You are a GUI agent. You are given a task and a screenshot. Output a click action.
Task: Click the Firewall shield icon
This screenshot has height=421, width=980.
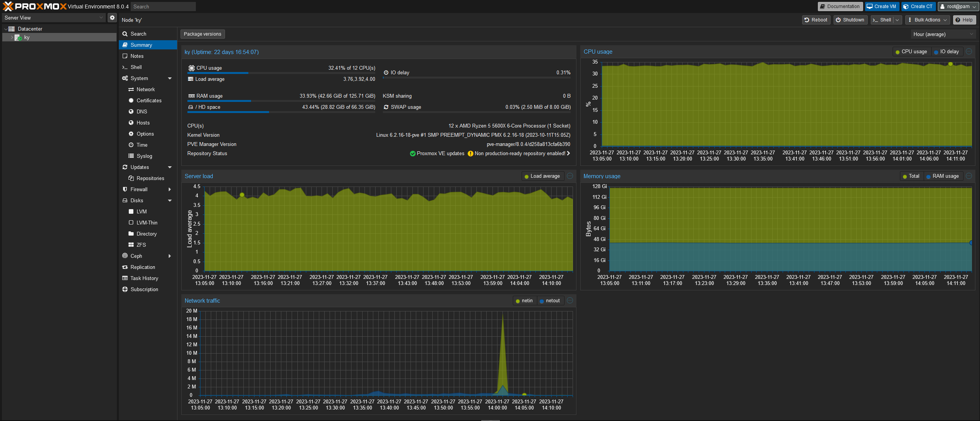point(125,189)
